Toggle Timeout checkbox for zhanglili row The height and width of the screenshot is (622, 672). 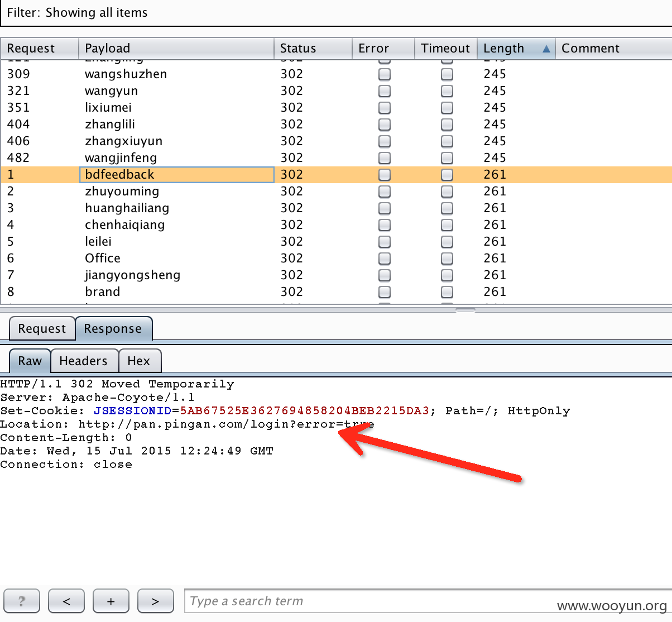click(447, 125)
